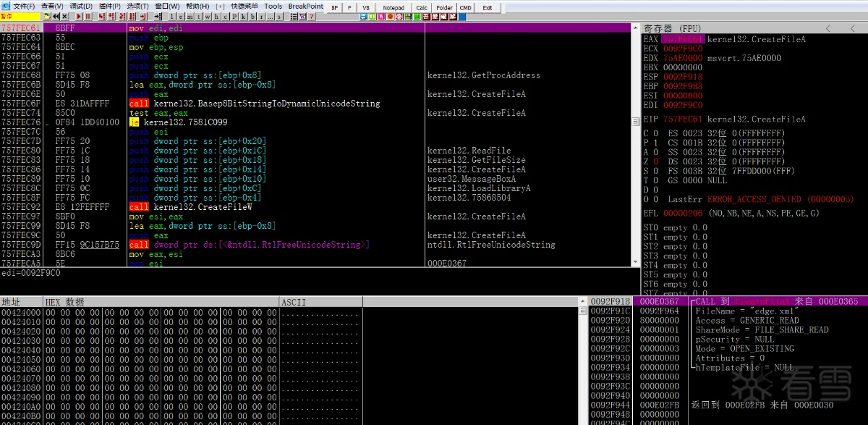Click the Execute till return icon

pyautogui.click(x=143, y=16)
